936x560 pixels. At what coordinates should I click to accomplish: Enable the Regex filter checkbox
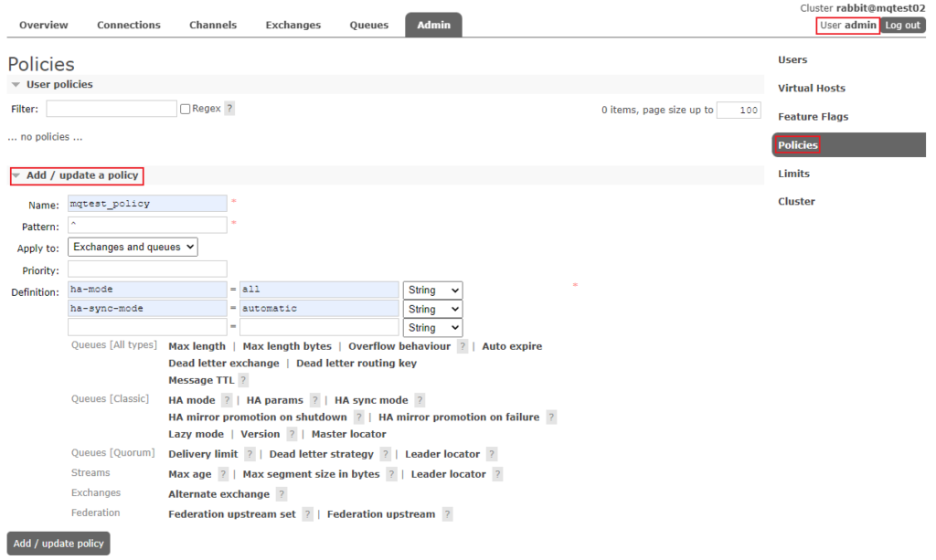pyautogui.click(x=186, y=109)
